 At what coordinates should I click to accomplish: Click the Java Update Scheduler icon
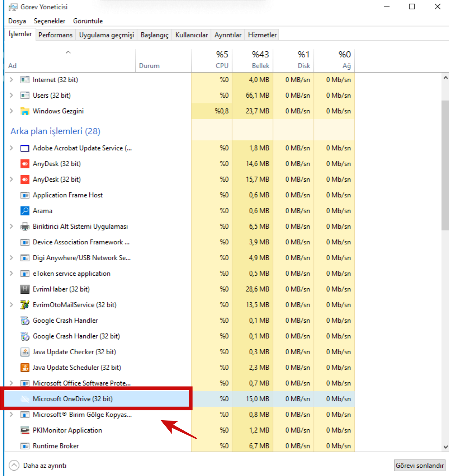coord(25,368)
